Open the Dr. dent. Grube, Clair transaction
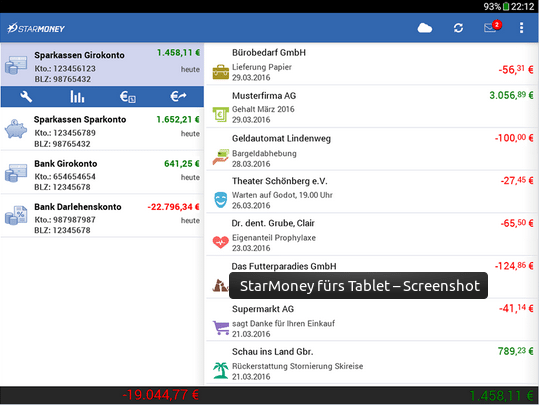539x405 pixels. pyautogui.click(x=371, y=235)
